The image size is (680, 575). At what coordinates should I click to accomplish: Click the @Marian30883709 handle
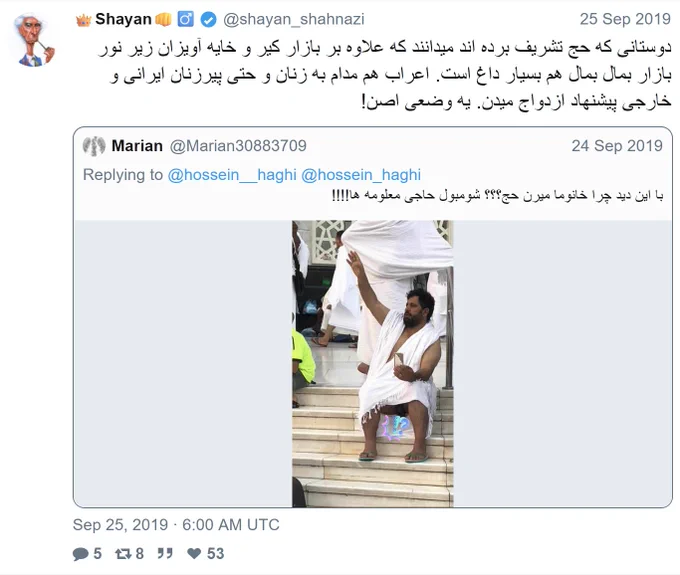[238, 146]
